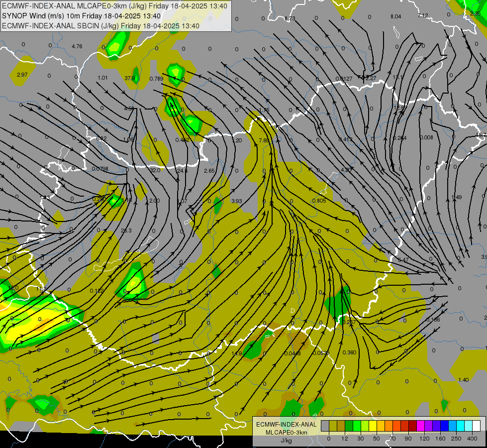The image size is (487, 448).
Task: Click the map value 24.6
Action: (x=183, y=171)
